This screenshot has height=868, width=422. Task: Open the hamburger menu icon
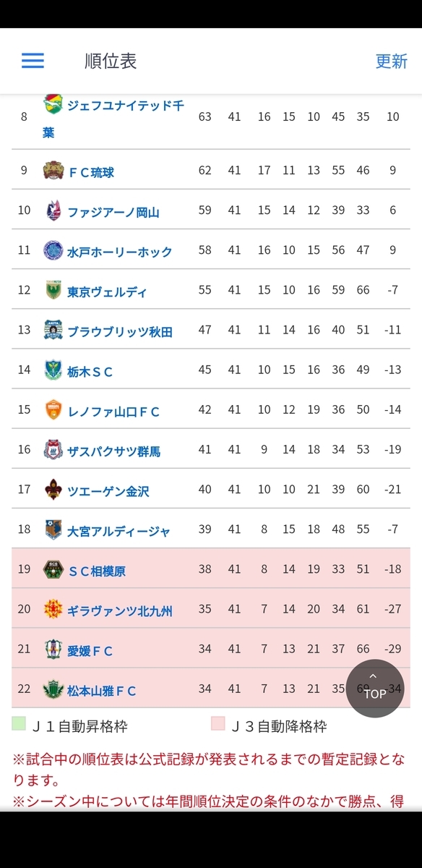tap(33, 61)
